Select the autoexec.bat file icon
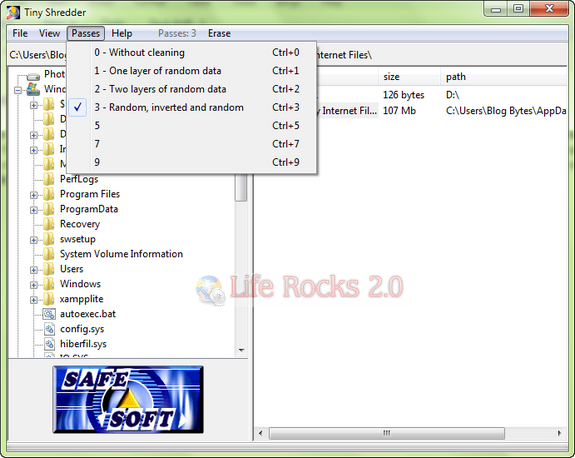The width and height of the screenshot is (575, 458). point(49,314)
